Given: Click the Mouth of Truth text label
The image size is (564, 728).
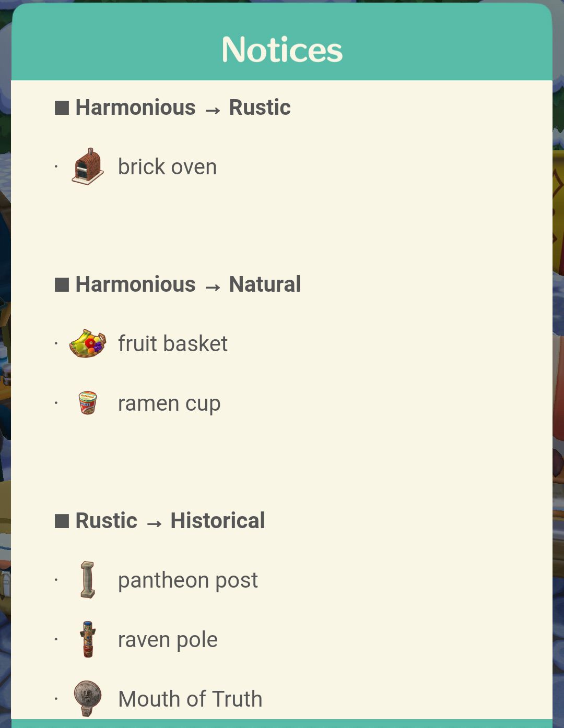Looking at the screenshot, I should 191,699.
